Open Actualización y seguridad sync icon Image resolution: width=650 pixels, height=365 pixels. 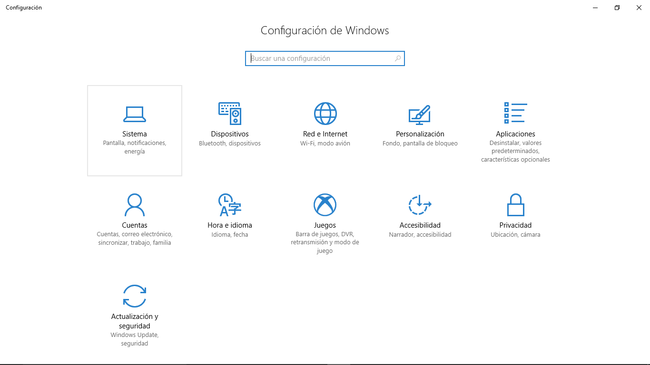click(134, 296)
